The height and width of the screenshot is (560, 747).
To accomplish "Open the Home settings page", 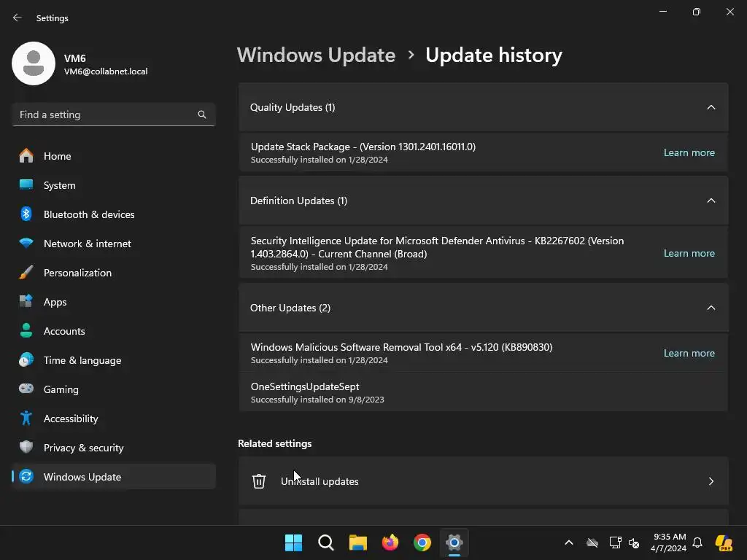I will (113, 156).
